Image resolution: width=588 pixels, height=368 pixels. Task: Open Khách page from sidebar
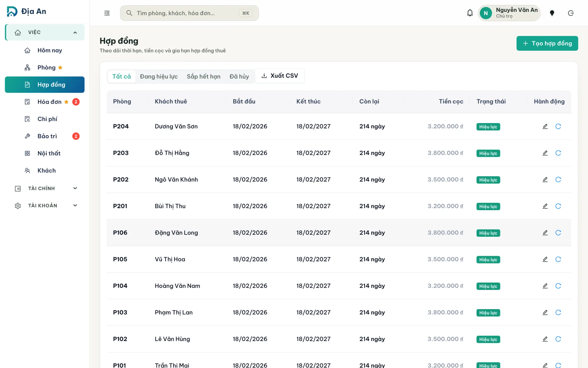45,170
